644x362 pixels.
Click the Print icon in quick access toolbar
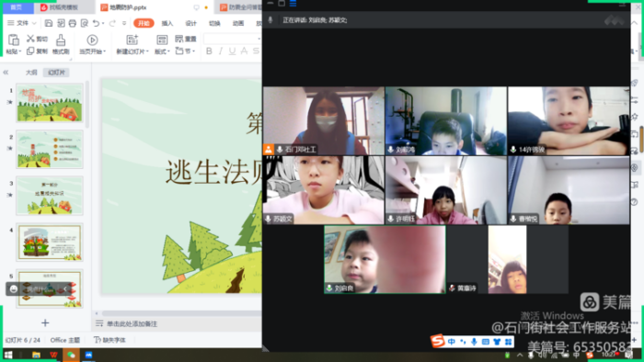coord(73,23)
